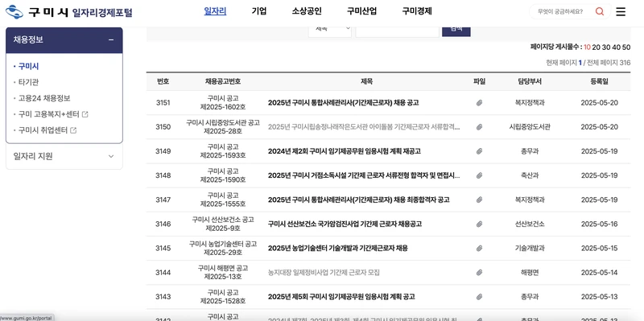Open attachment icon for post 3149
This screenshot has height=321, width=644.
pyautogui.click(x=479, y=151)
